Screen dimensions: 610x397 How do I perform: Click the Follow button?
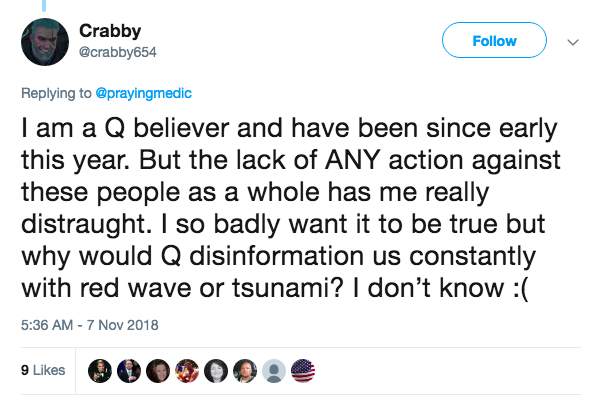(x=494, y=40)
